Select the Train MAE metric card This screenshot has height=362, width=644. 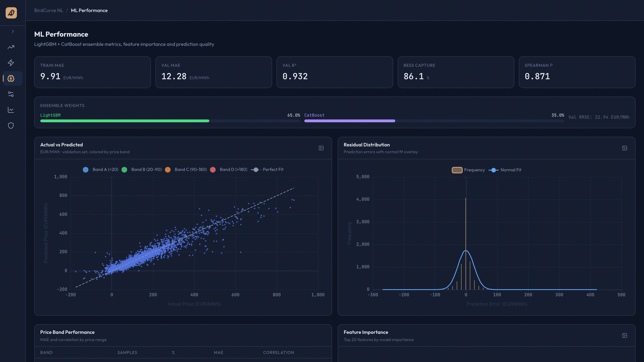tap(93, 72)
